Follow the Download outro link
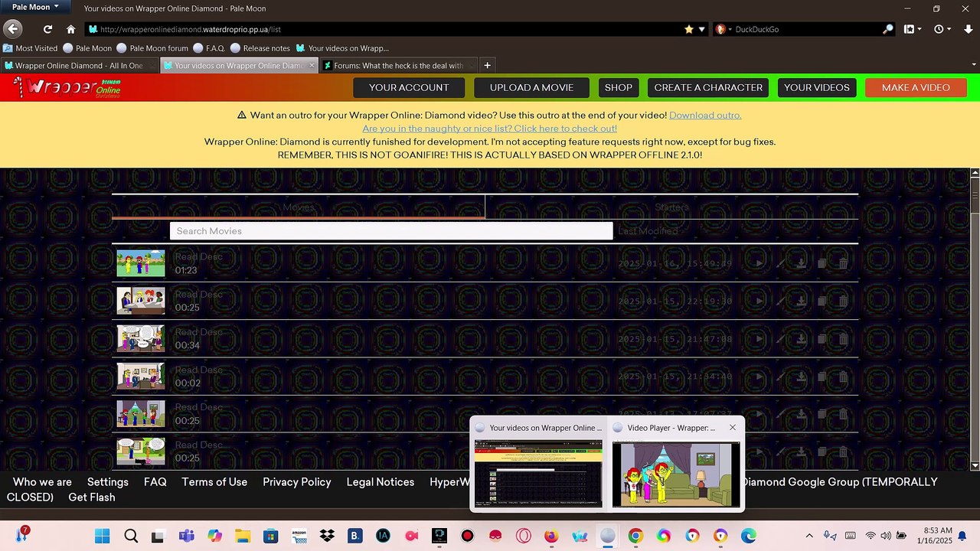The width and height of the screenshot is (980, 551). (705, 115)
